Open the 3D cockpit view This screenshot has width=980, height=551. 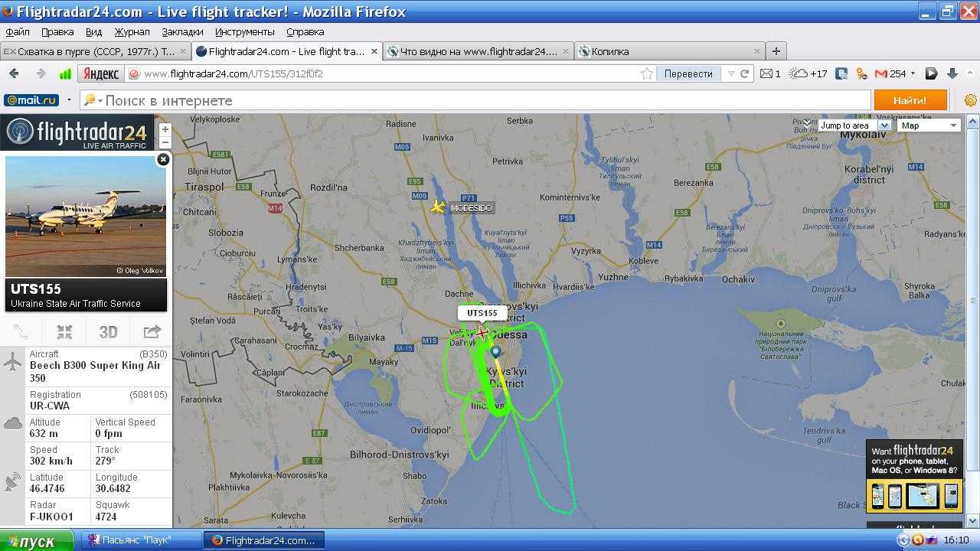(x=108, y=332)
